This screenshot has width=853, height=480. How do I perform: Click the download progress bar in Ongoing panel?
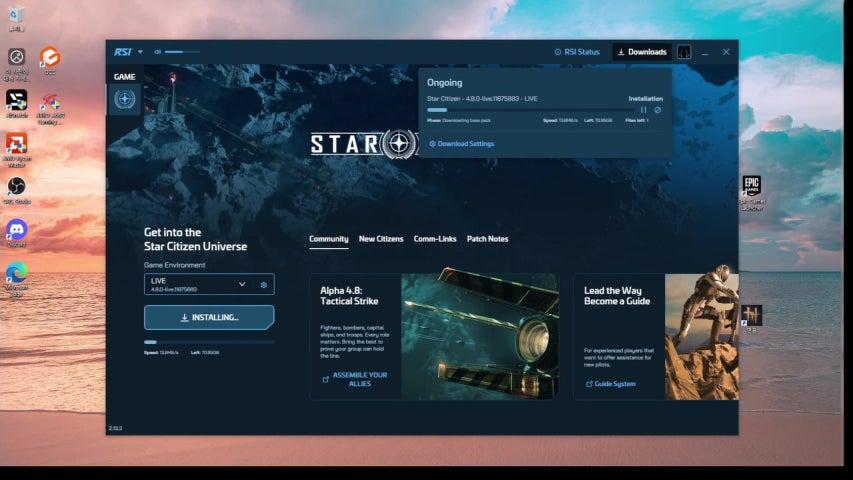(530, 110)
